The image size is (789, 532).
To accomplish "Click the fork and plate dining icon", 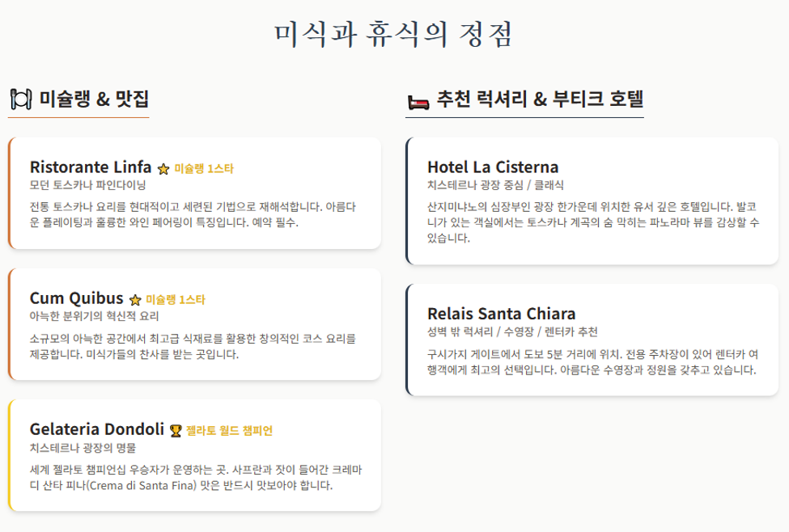I will pos(21,99).
